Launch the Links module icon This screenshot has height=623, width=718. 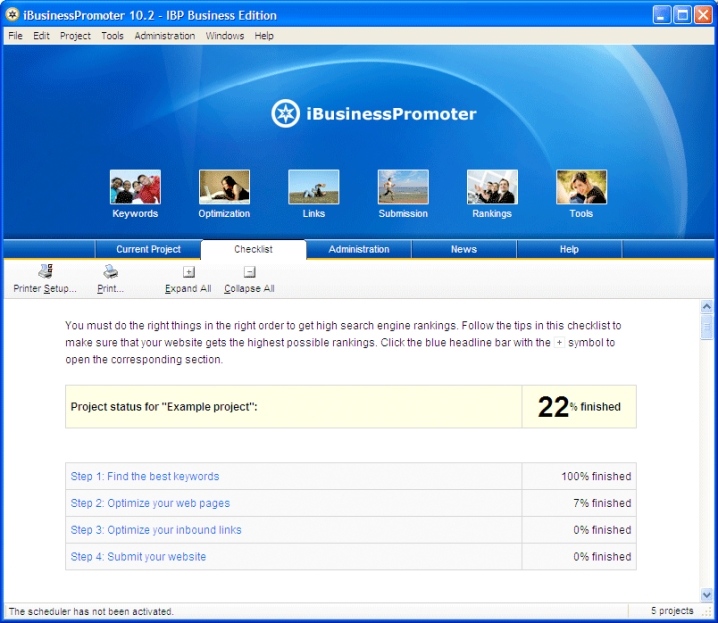point(313,187)
